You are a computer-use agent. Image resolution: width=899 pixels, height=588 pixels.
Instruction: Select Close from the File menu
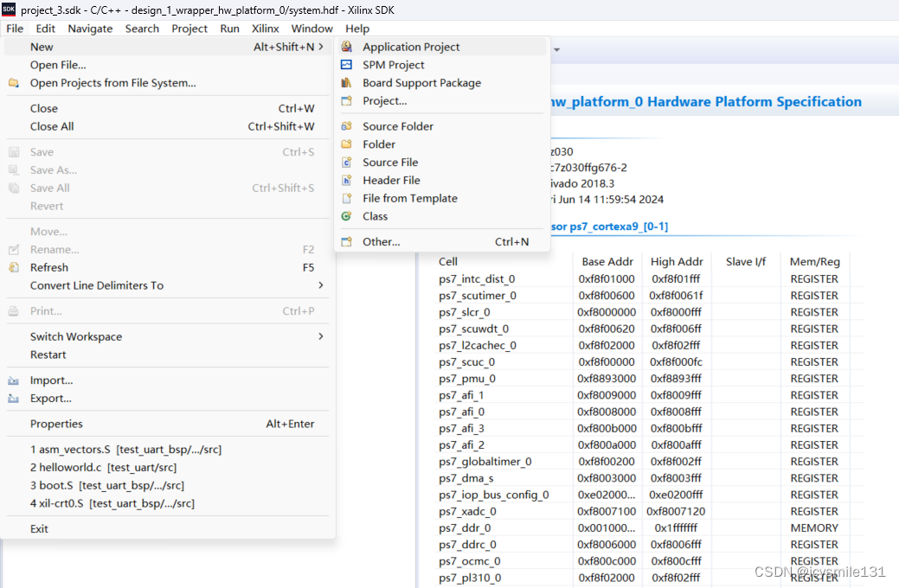166,108
